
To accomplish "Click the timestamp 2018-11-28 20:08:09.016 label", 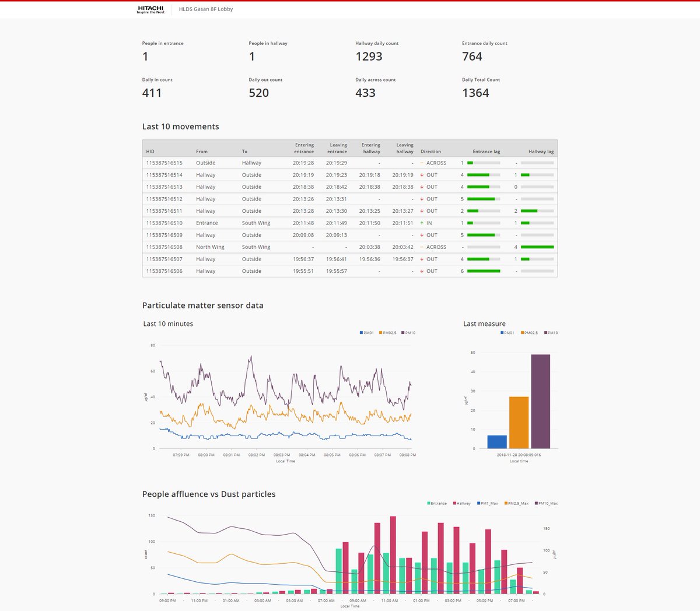I will pyautogui.click(x=519, y=455).
